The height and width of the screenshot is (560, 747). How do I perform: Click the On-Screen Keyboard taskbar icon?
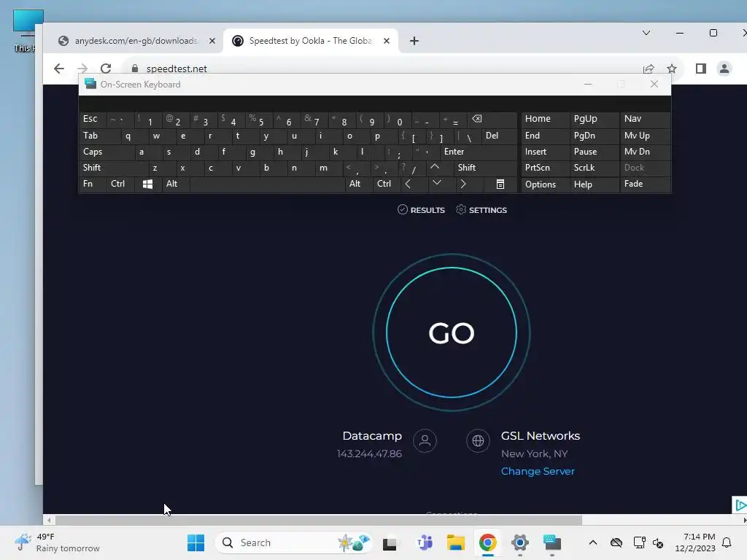coord(551,542)
